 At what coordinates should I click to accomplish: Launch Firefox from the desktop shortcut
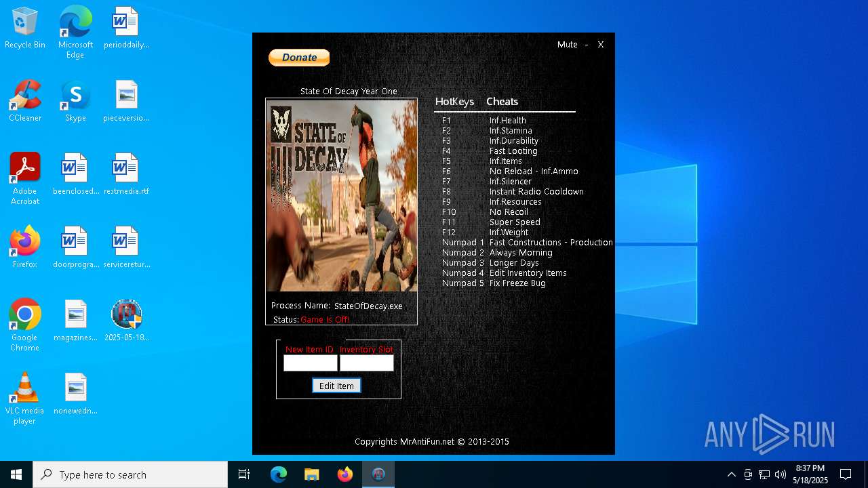pyautogui.click(x=25, y=248)
